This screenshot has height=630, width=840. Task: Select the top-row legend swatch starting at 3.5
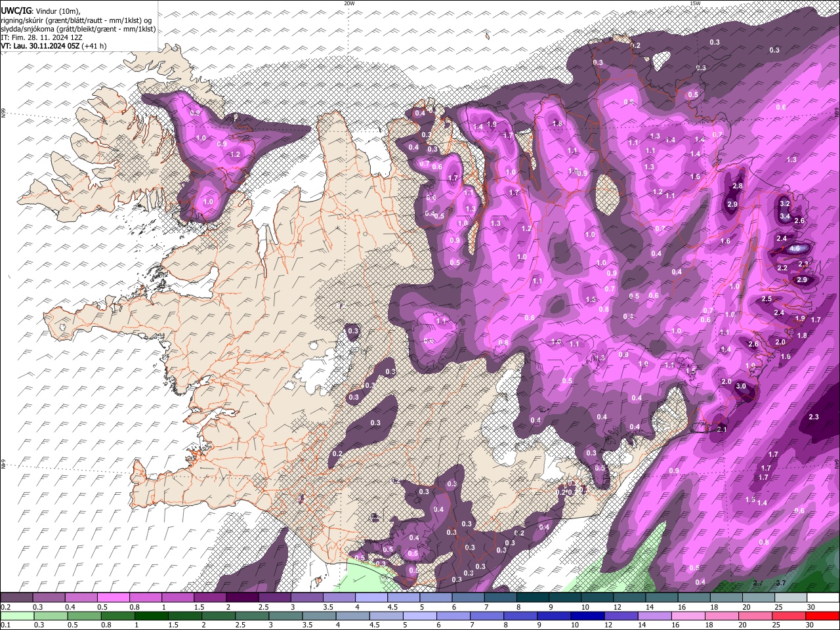tap(339, 598)
